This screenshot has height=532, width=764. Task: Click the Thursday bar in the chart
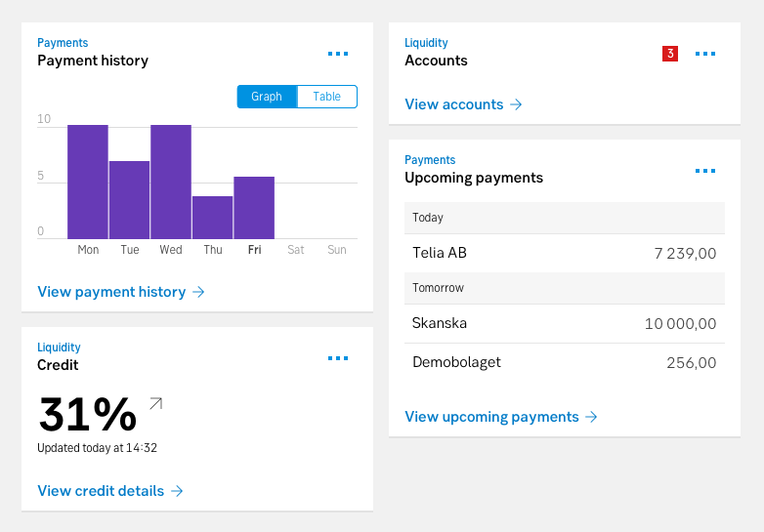pyautogui.click(x=212, y=218)
